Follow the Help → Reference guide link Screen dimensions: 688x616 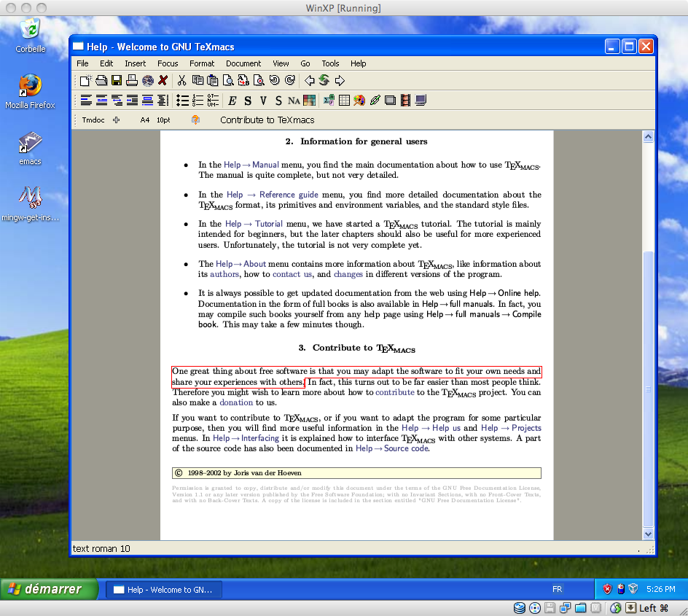pyautogui.click(x=273, y=195)
